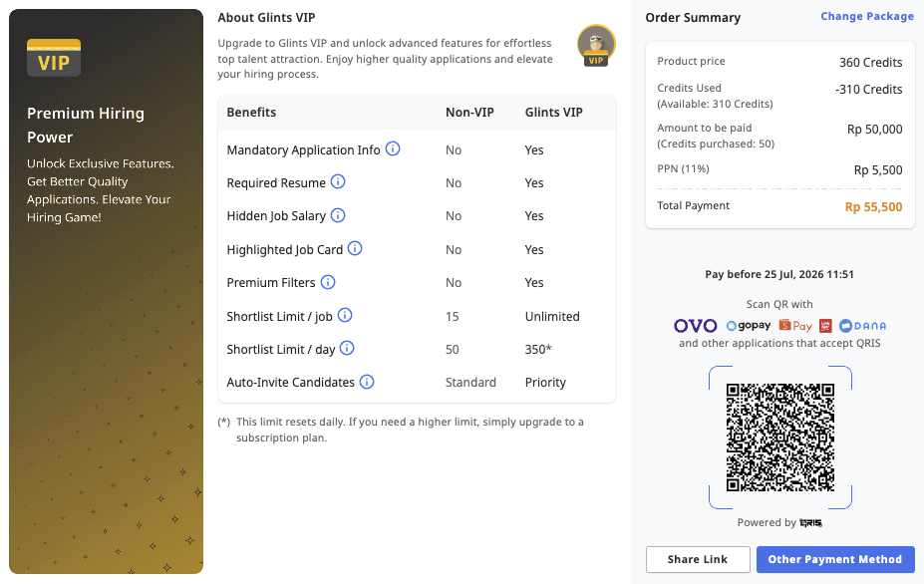Screen dimensions: 924x584
Task: Click the VIP avatar icon
Action: [x=596, y=46]
